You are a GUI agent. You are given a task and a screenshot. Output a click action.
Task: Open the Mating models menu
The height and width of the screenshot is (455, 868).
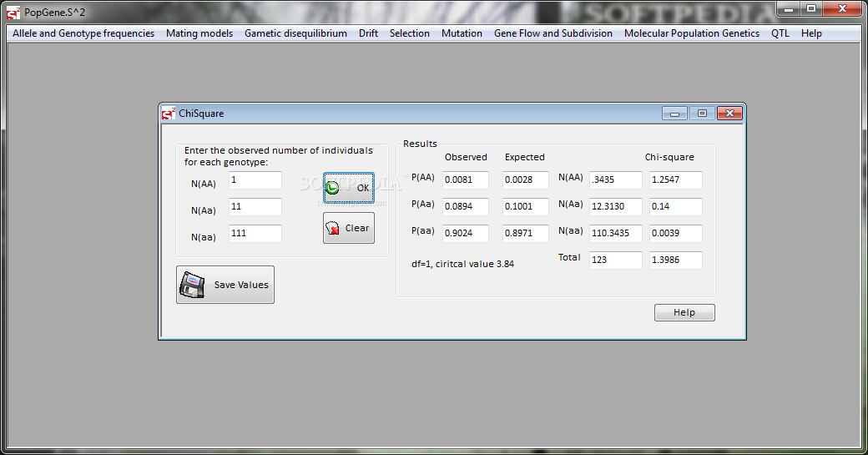pyautogui.click(x=199, y=33)
